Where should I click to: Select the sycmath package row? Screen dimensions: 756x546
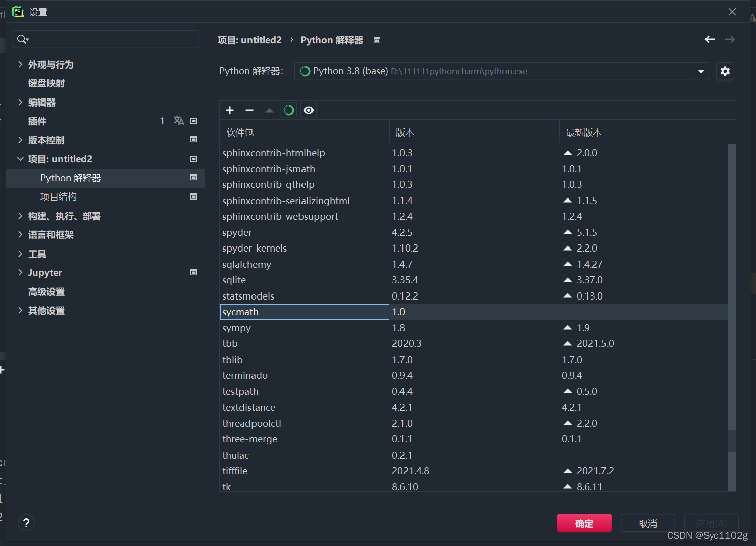pos(474,312)
